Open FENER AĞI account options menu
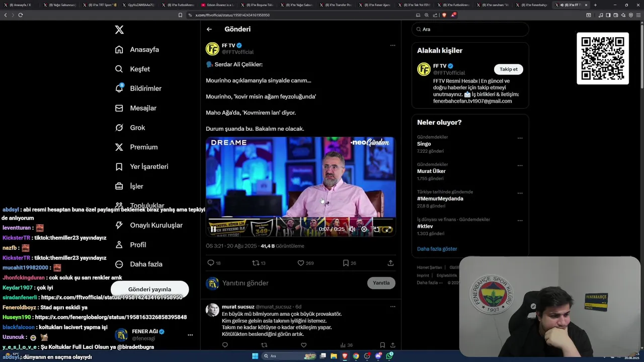 [190, 335]
